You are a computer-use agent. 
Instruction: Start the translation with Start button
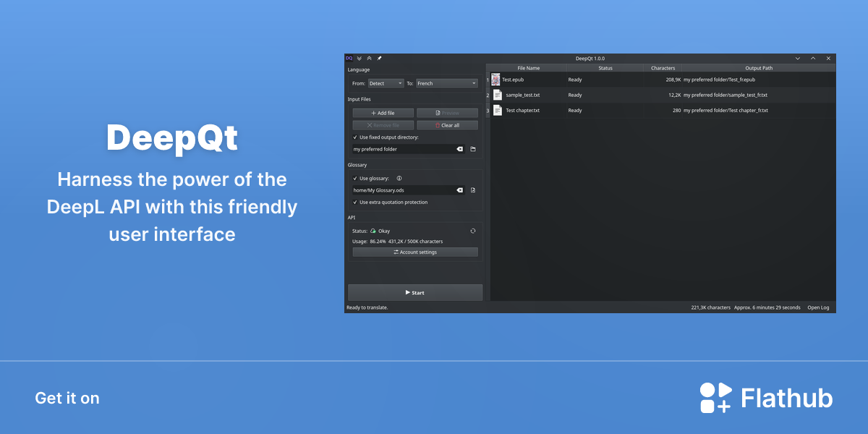coord(415,292)
